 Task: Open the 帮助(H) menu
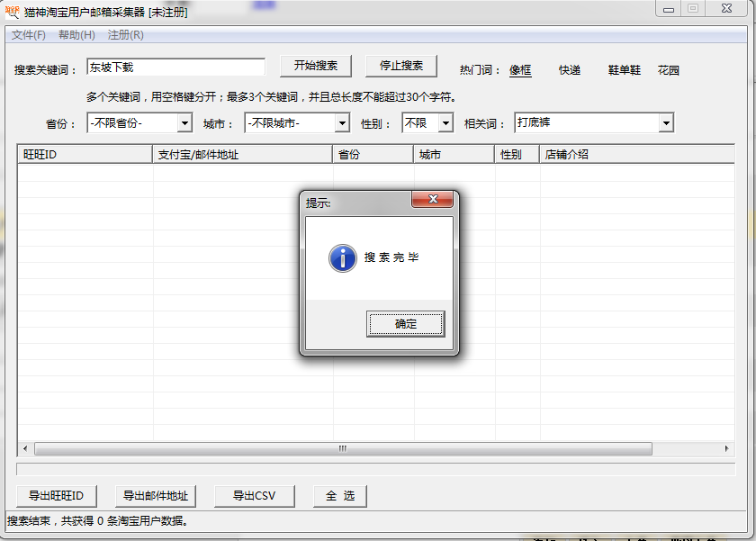76,35
